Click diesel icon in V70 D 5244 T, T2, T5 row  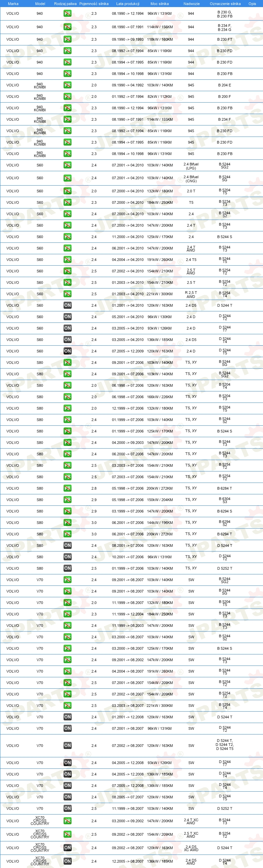pos(68,746)
